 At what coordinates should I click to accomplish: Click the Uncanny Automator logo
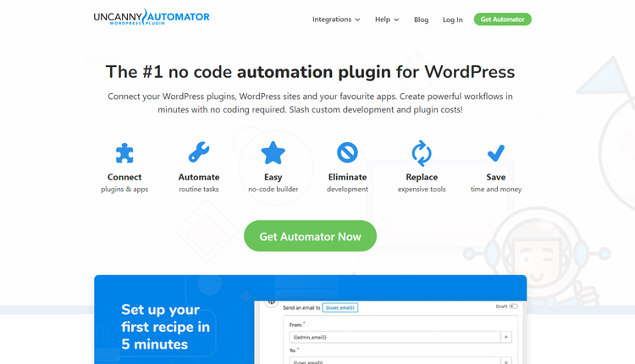152,17
